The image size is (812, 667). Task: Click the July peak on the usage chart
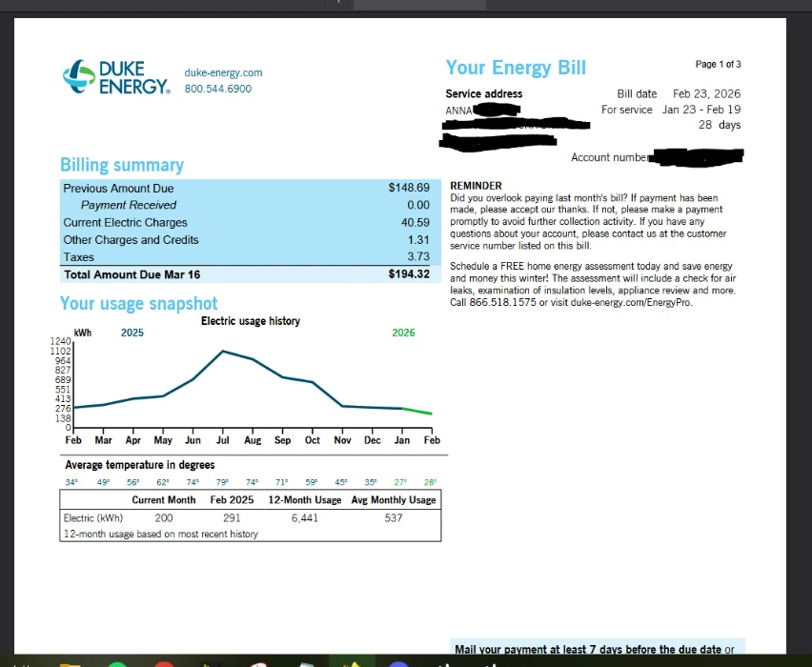click(x=223, y=352)
